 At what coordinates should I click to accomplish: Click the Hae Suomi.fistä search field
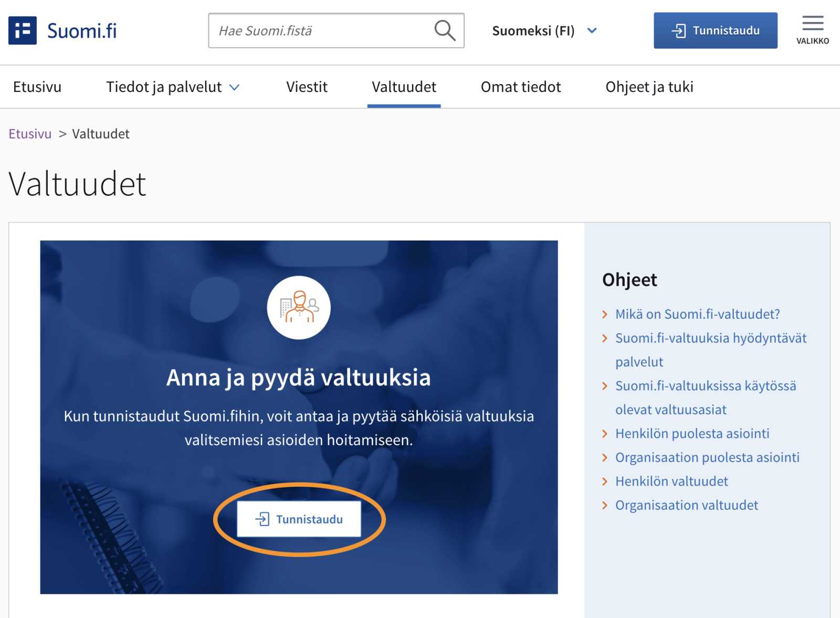tap(320, 30)
